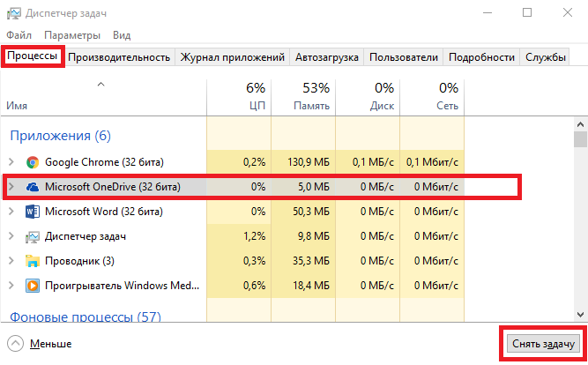Screen dimensions: 588x365
Task: Click the Microsoft OneDrive cloud icon
Action: (33, 186)
